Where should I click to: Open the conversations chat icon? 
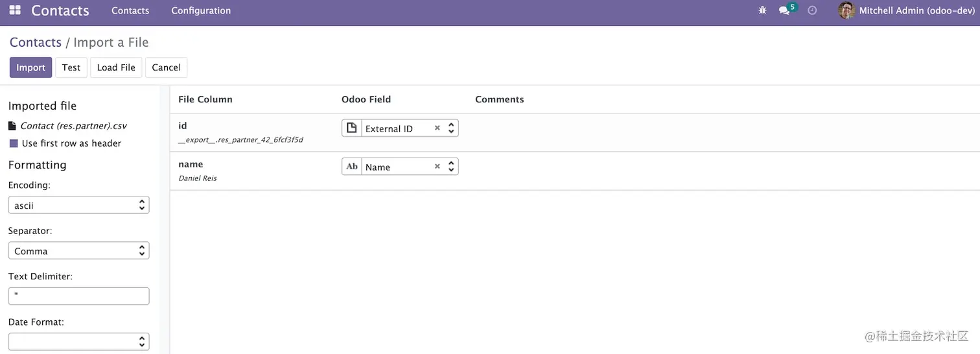point(784,10)
